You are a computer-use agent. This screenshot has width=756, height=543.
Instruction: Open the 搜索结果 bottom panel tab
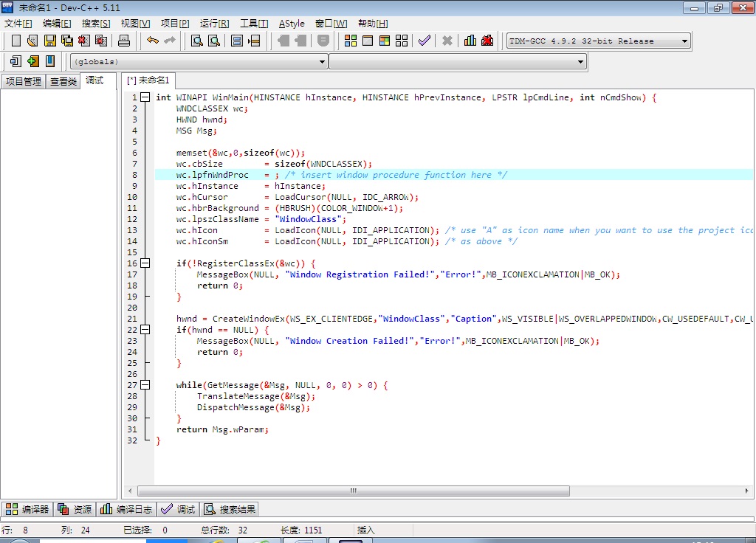(x=230, y=509)
